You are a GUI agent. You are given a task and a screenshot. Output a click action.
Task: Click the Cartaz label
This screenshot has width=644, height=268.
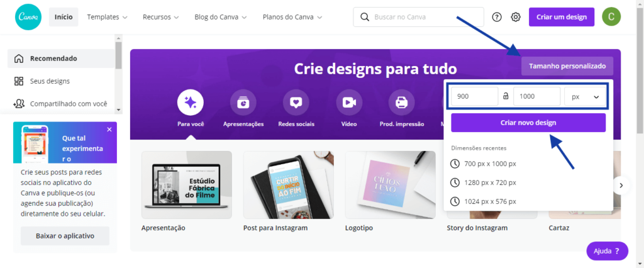pos(559,228)
